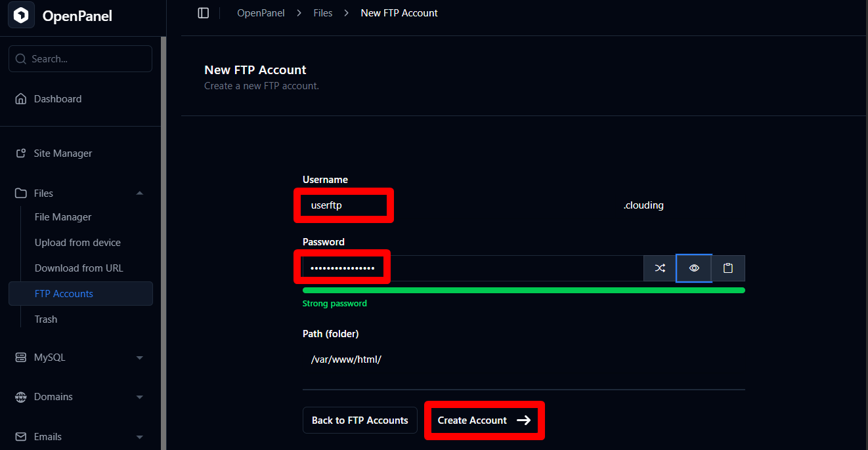Click the OpenPanel logo icon
Image resolution: width=868 pixels, height=450 pixels.
tap(21, 16)
